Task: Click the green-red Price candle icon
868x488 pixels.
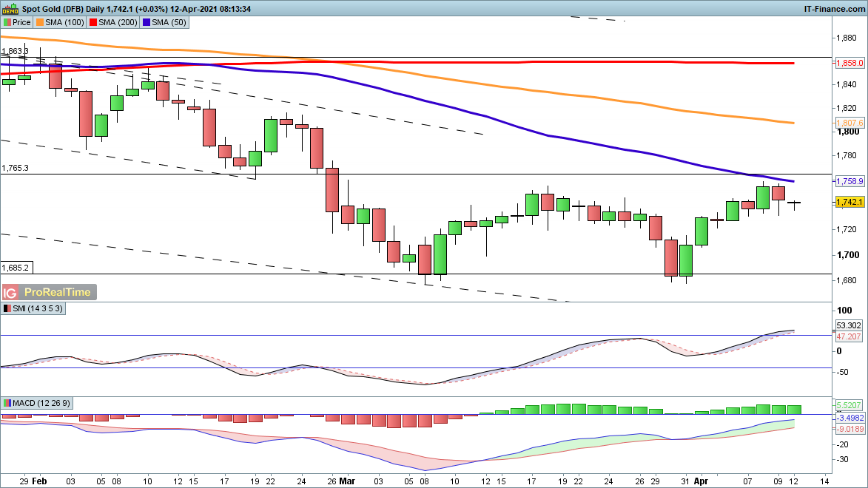Action: [7, 22]
